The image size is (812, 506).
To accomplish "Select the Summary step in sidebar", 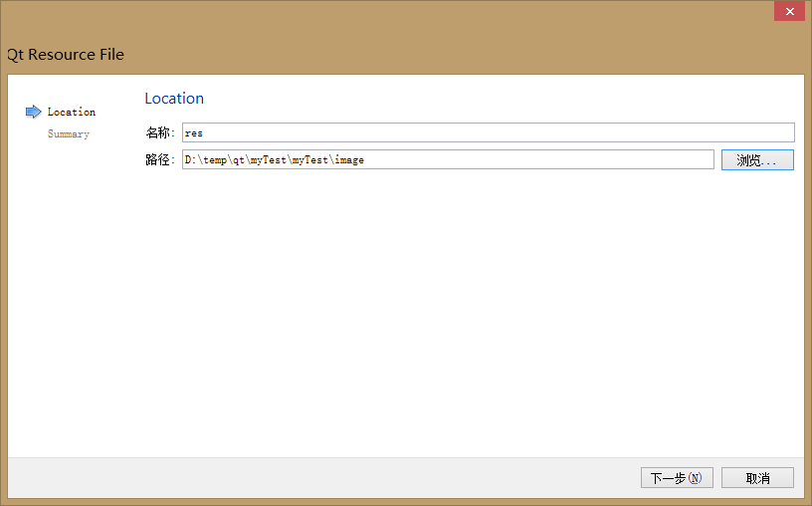I will (68, 133).
